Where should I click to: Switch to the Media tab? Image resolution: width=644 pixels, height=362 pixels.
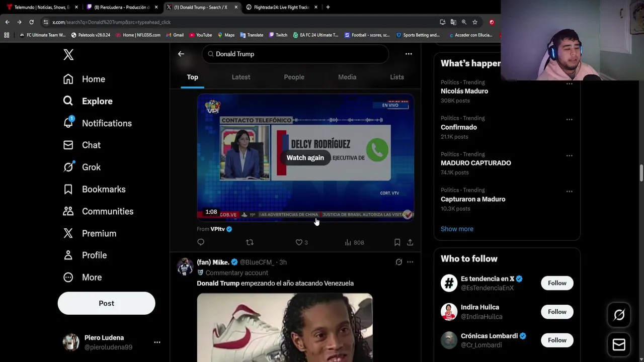(347, 77)
